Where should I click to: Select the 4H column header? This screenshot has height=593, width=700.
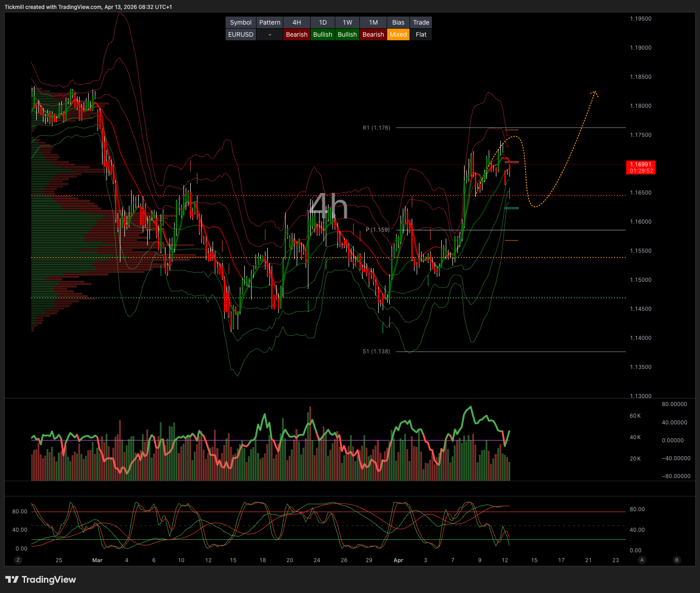click(296, 22)
